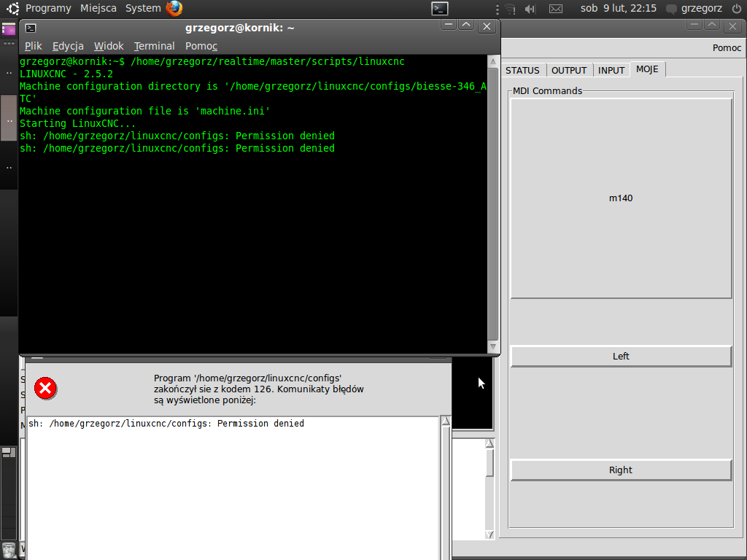Click the red error icon in dialog
Image resolution: width=747 pixels, height=560 pixels.
pos(46,389)
